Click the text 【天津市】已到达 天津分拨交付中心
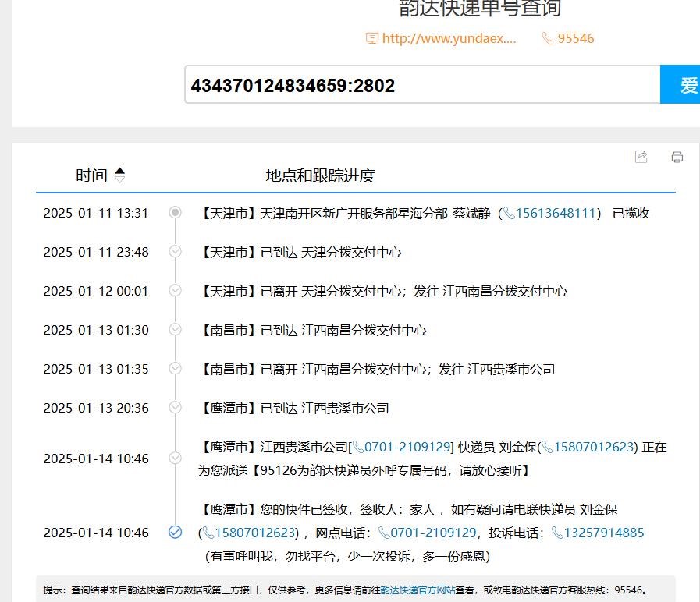Viewport: 700px width, 602px height. tap(300, 252)
